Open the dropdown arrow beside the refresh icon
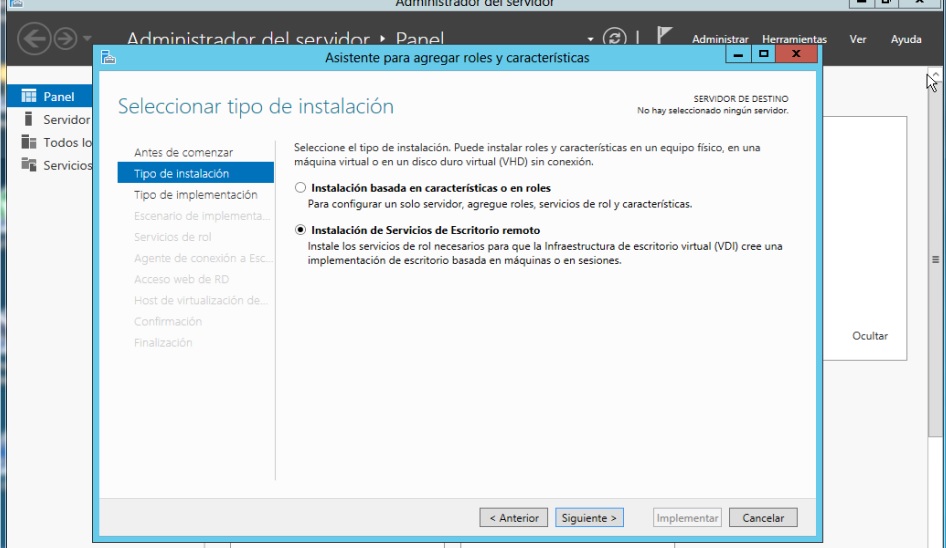Image resolution: width=946 pixels, height=548 pixels. click(x=591, y=40)
